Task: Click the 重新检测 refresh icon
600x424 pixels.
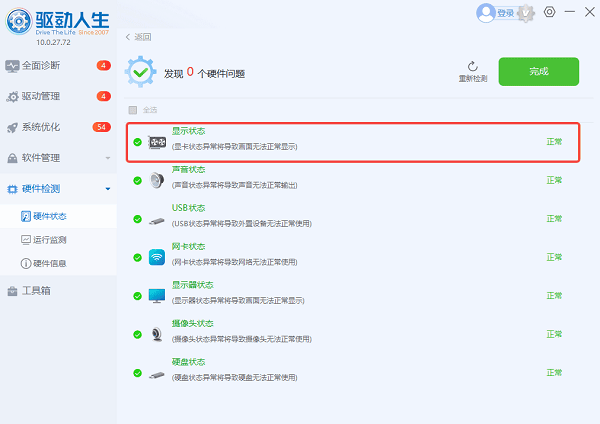Action: (473, 66)
